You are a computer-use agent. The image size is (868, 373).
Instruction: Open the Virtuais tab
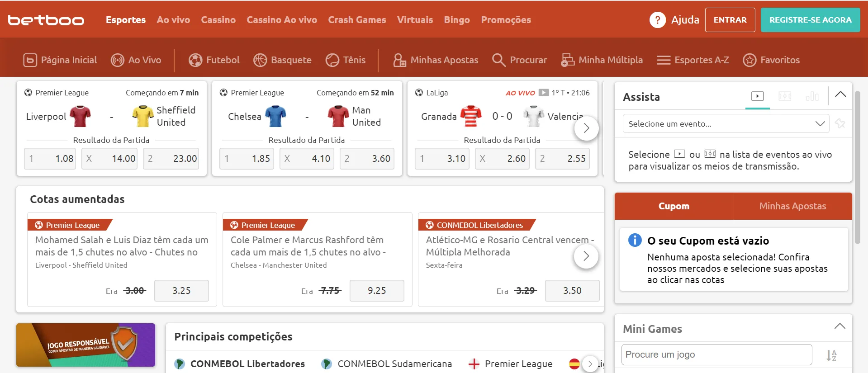(x=415, y=20)
